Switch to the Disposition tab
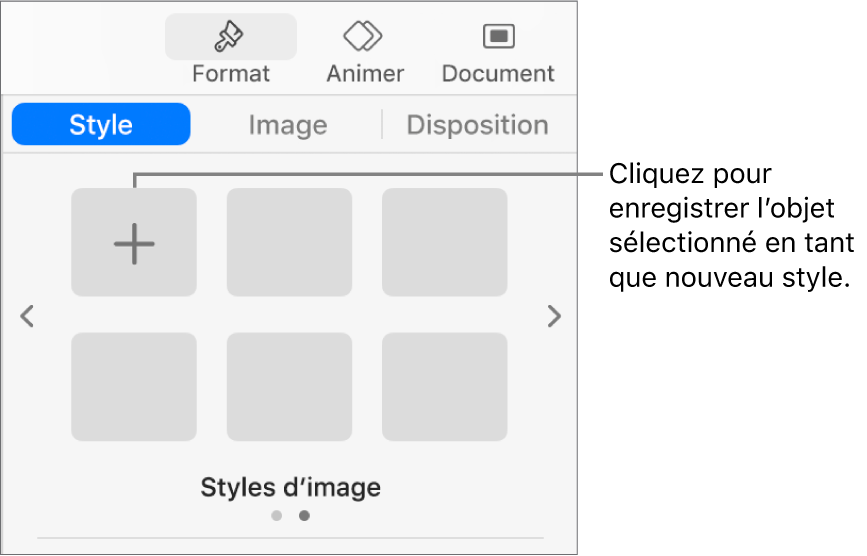 coord(477,125)
